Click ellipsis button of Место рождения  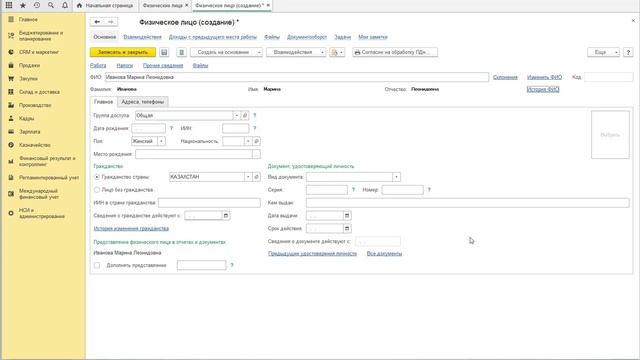pos(256,154)
